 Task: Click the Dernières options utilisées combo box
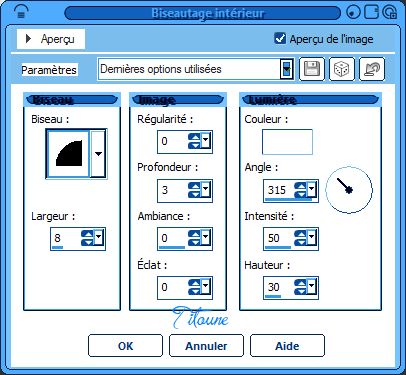(x=196, y=69)
